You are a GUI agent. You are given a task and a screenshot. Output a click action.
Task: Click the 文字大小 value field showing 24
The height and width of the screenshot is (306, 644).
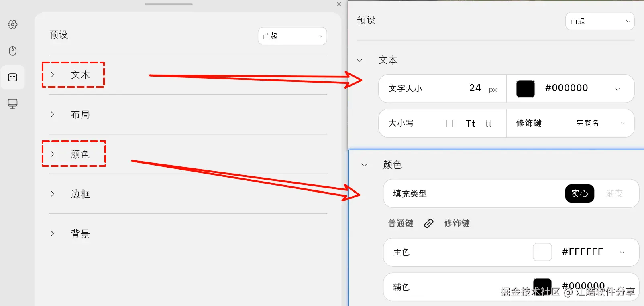click(x=475, y=88)
